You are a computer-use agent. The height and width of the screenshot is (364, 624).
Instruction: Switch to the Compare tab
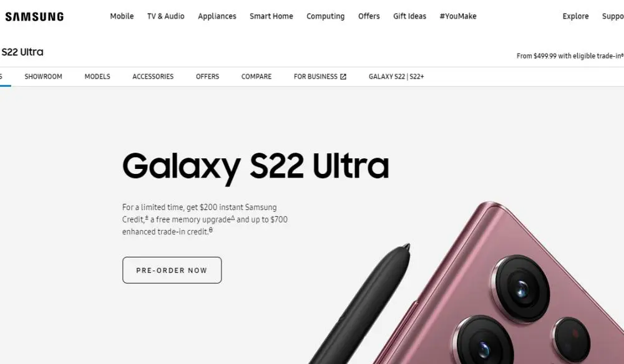coord(256,77)
